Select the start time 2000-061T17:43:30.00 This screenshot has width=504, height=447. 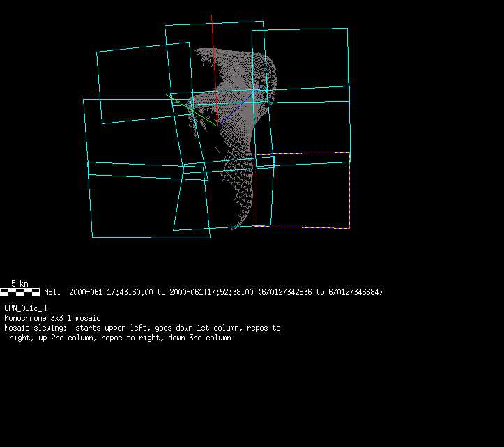tap(111, 292)
